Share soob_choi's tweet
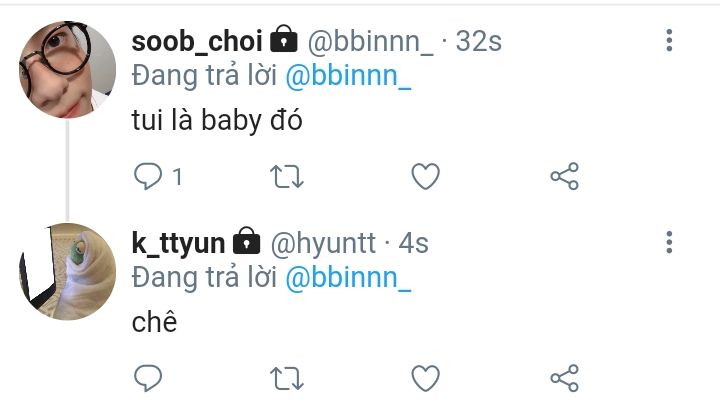The image size is (720, 405). (565, 177)
